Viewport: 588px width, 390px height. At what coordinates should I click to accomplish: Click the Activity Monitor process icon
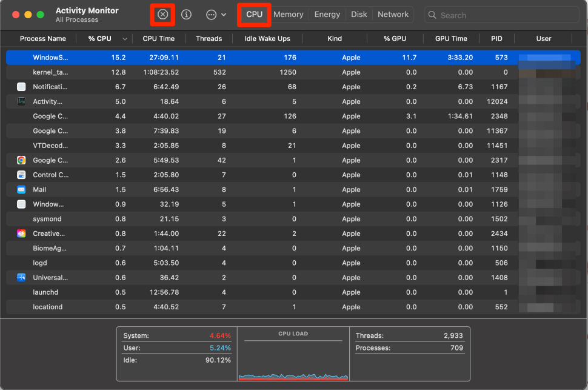21,102
